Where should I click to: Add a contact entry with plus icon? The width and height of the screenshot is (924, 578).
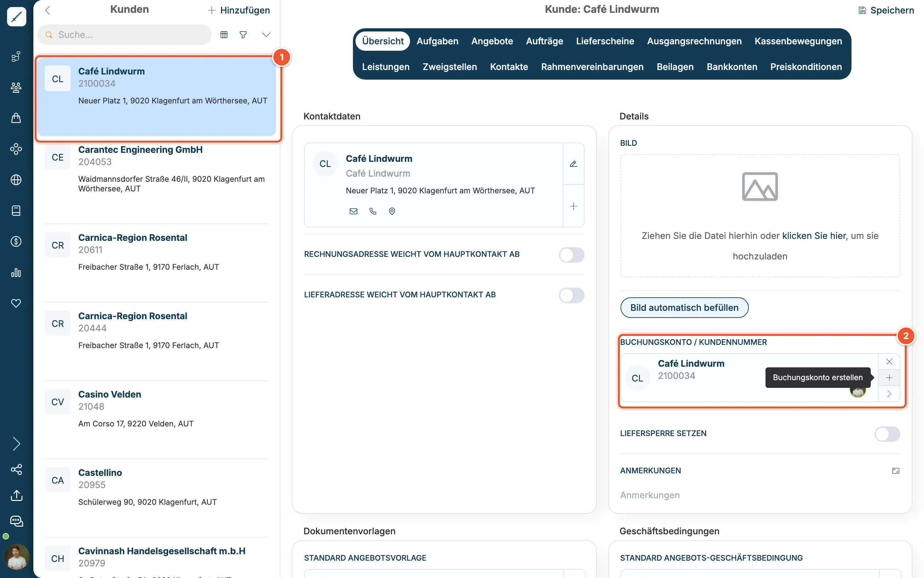574,206
